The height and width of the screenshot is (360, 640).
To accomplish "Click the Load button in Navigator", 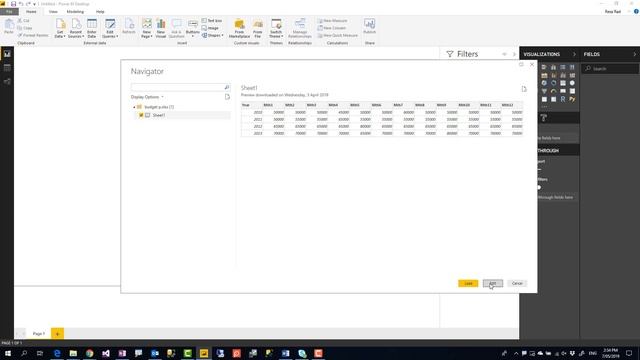I will click(468, 283).
